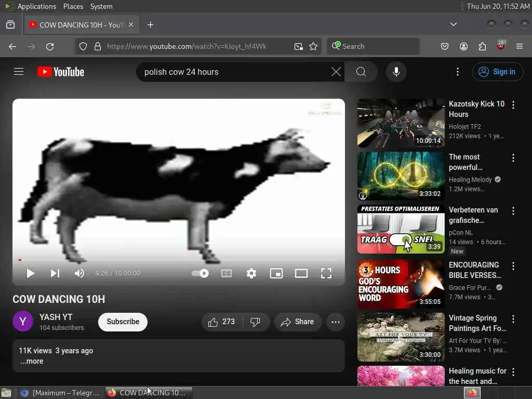Open options for Healing music video
Viewport: 532px width, 399px height.
pyautogui.click(x=513, y=372)
